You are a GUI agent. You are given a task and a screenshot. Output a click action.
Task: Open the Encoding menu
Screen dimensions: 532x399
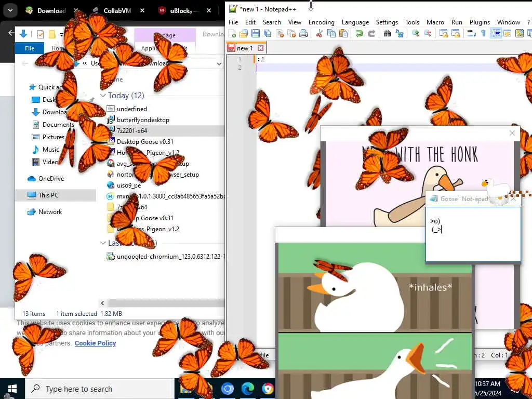pyautogui.click(x=321, y=22)
